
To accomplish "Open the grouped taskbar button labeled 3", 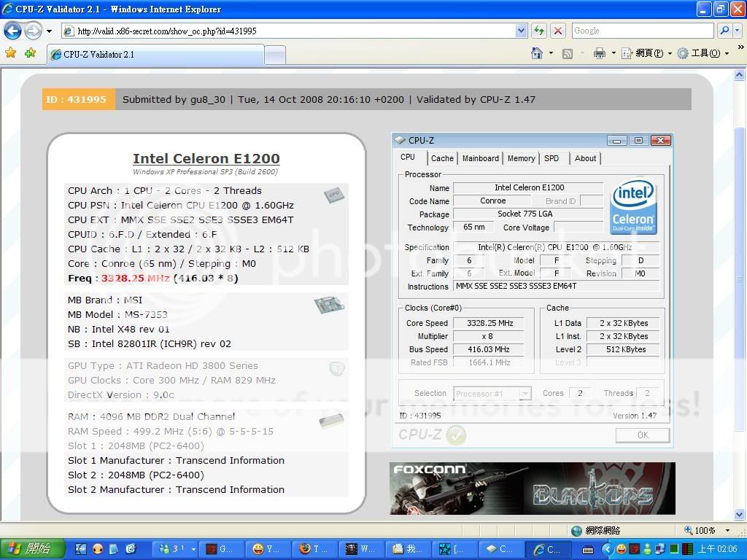I will (174, 550).
